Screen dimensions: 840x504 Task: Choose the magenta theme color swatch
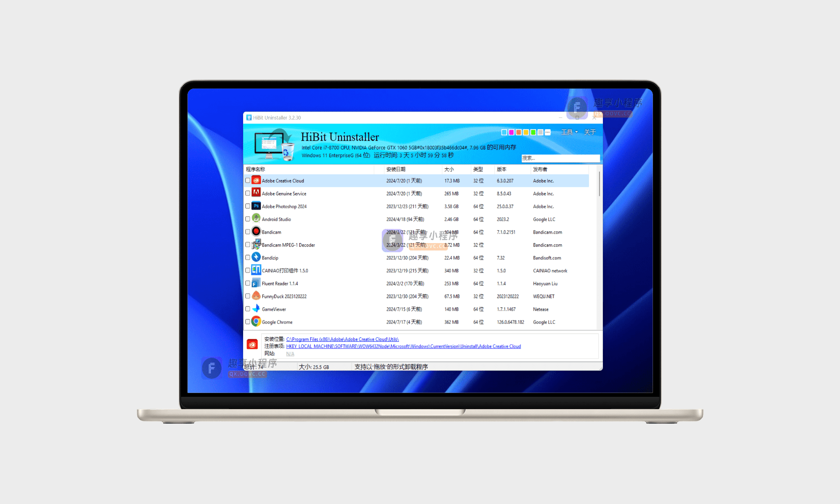pyautogui.click(x=511, y=133)
